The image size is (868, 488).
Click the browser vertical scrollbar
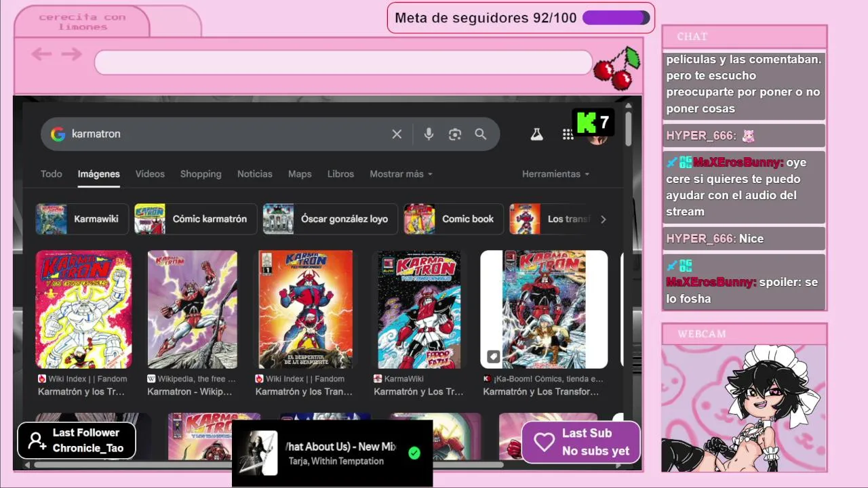pos(629,129)
